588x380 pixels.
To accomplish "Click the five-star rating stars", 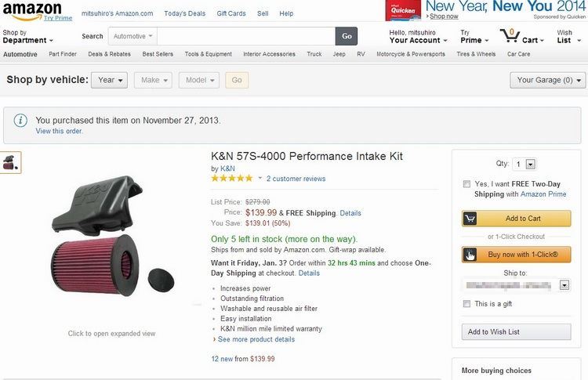I will [x=232, y=179].
